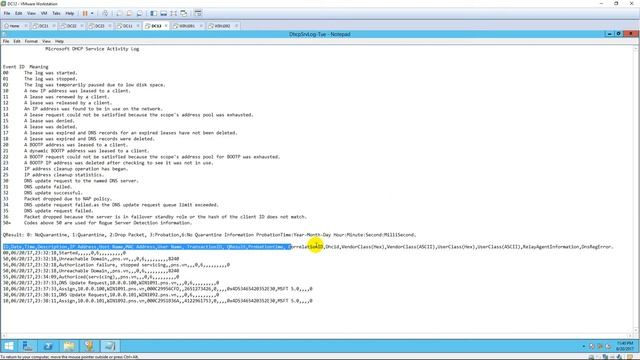
Task: Open Server Manager from guest taskbar
Action: [x=28, y=346]
